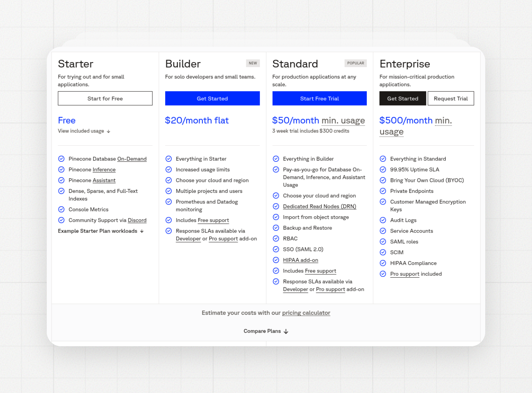Click the check icon beside Audit Logs
532x393 pixels.
coord(383,220)
